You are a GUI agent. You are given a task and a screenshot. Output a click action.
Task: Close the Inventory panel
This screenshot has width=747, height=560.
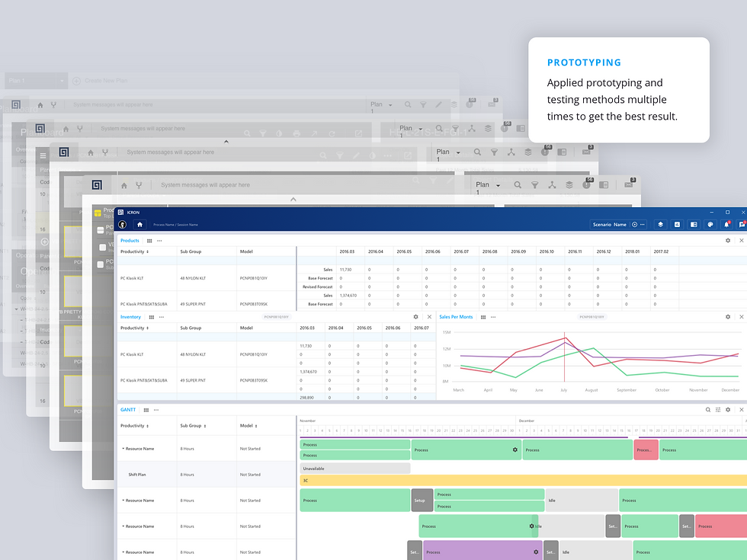pos(429,317)
